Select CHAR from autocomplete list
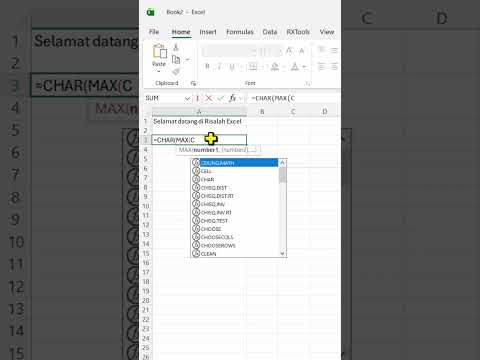Viewport: 480px width, 360px height. pyautogui.click(x=235, y=179)
